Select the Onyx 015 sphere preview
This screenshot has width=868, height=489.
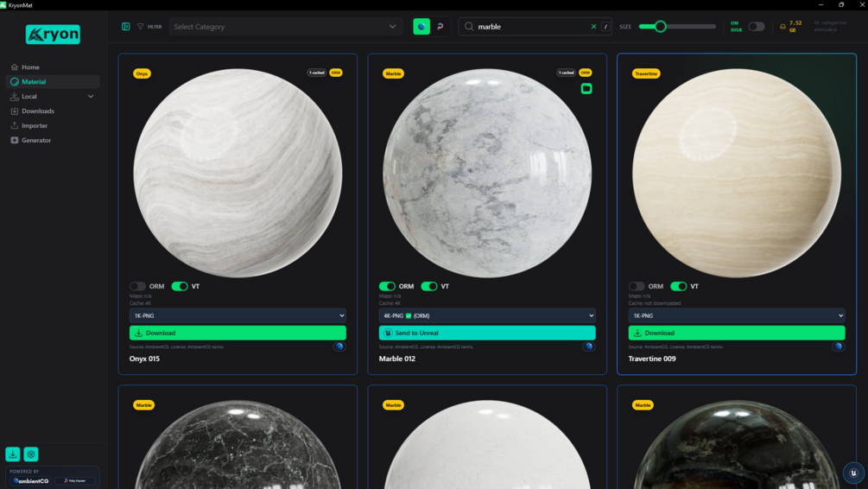(x=238, y=173)
